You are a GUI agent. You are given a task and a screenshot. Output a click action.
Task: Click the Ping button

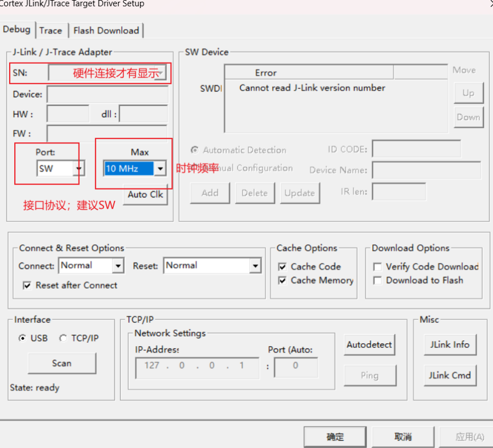[370, 375]
